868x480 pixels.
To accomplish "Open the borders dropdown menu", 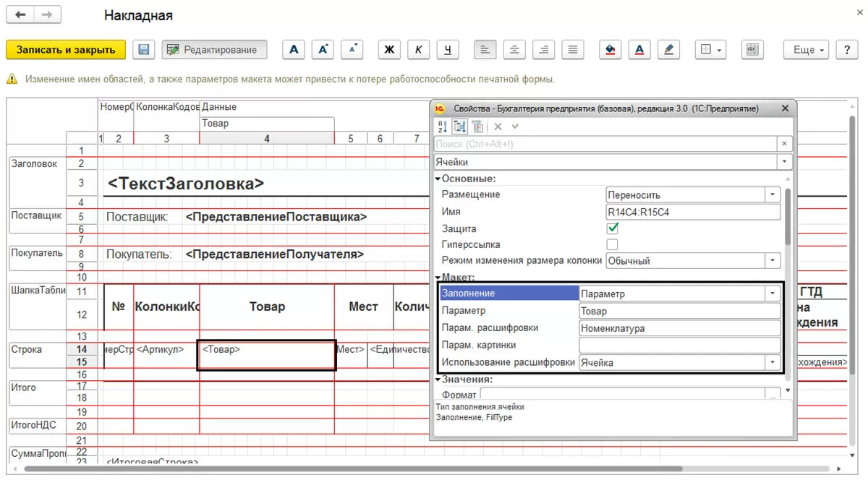I will click(x=710, y=50).
